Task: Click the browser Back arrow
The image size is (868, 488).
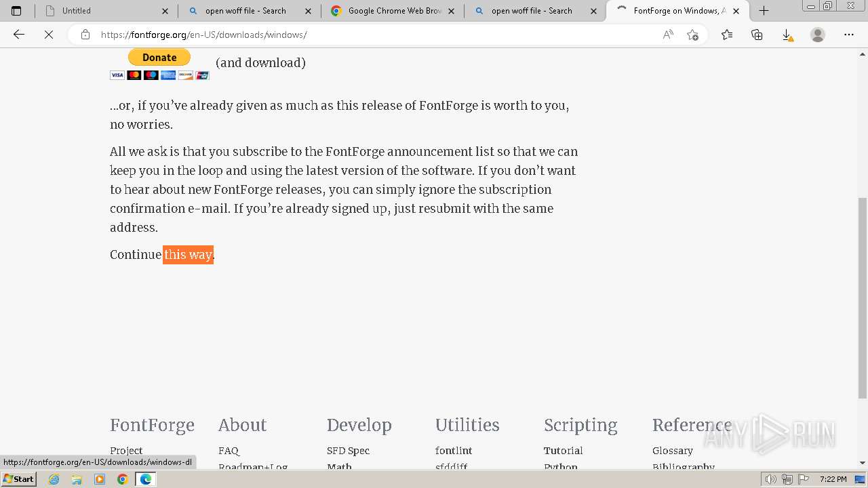Action: tap(19, 35)
